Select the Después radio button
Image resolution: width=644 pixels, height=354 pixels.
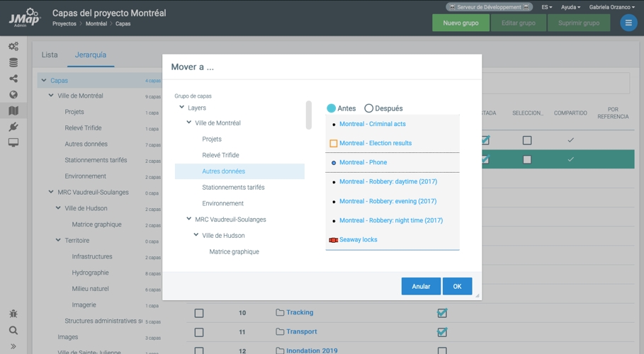pyautogui.click(x=369, y=108)
